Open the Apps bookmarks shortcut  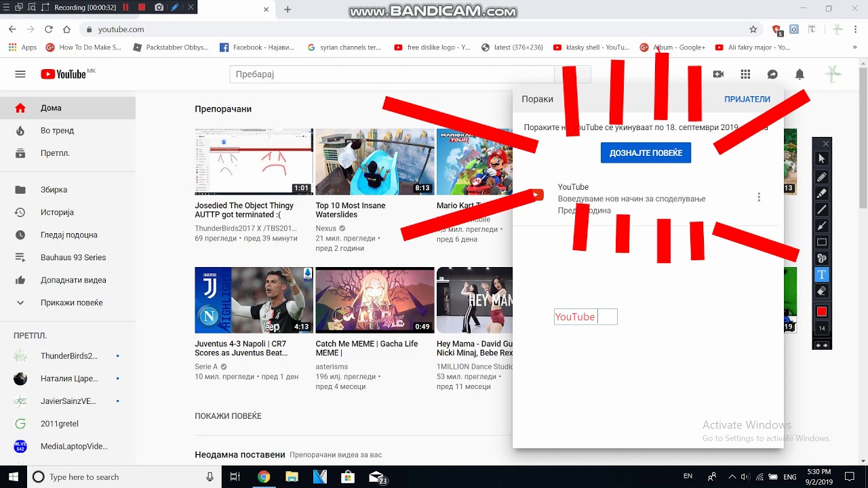coord(22,47)
